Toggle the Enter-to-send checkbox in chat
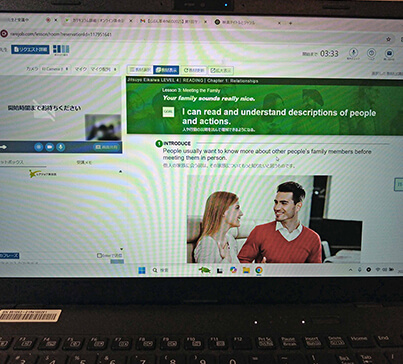This screenshot has width=403, height=364. 99,255
